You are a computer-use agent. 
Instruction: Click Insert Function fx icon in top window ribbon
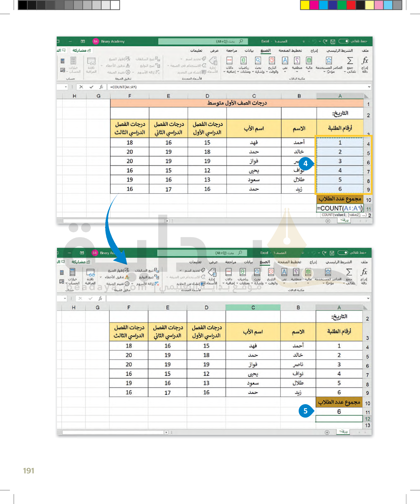(365, 61)
